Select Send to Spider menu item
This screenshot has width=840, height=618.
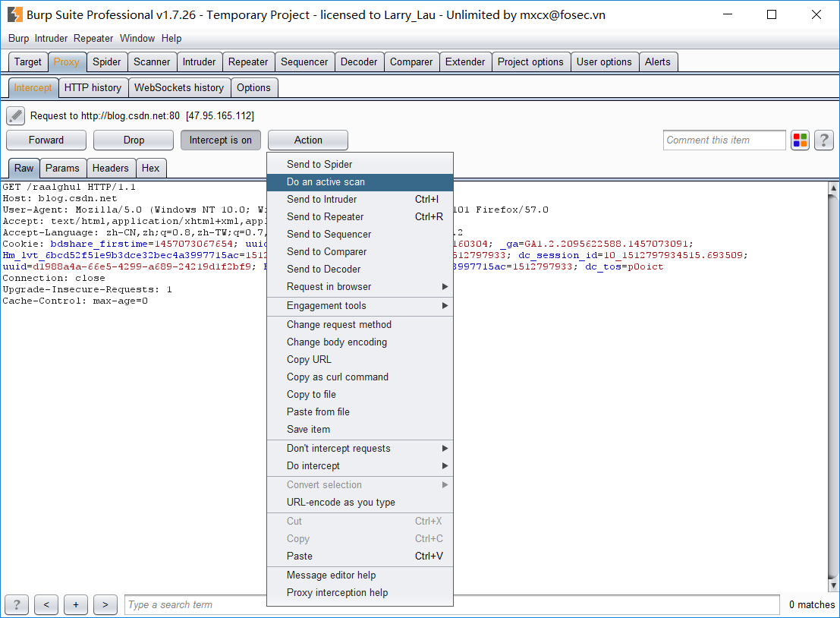[x=360, y=164]
